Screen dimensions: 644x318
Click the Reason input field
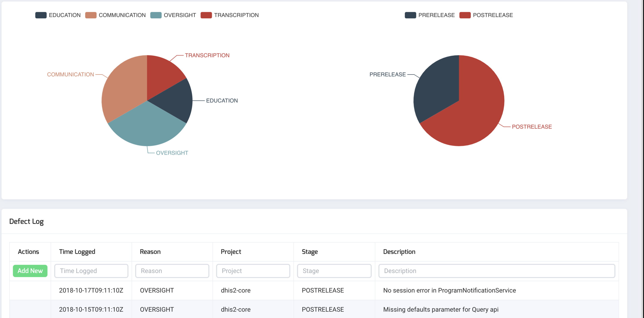[172, 271]
